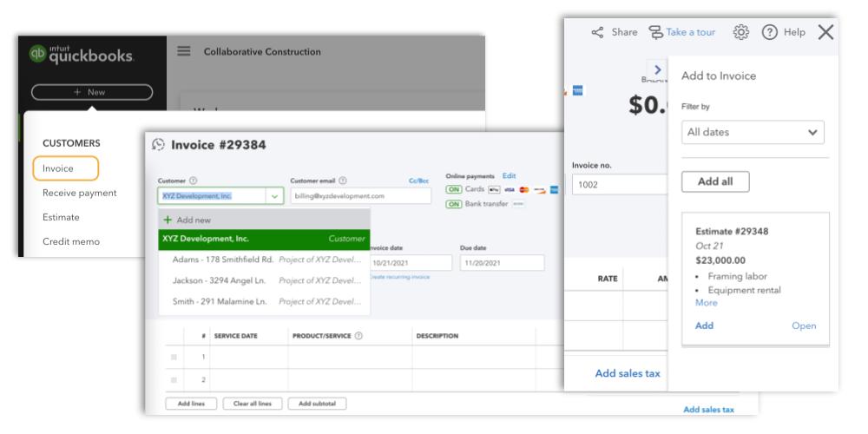Click the Add all button

pos(715,181)
